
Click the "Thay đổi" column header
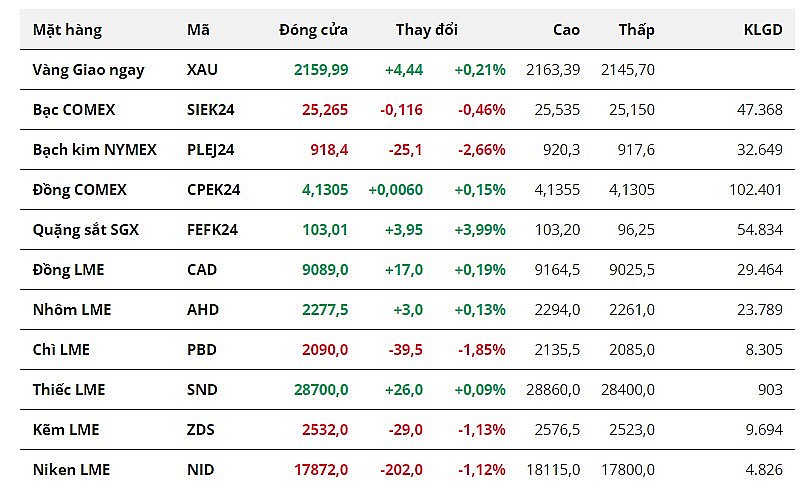pyautogui.click(x=426, y=30)
